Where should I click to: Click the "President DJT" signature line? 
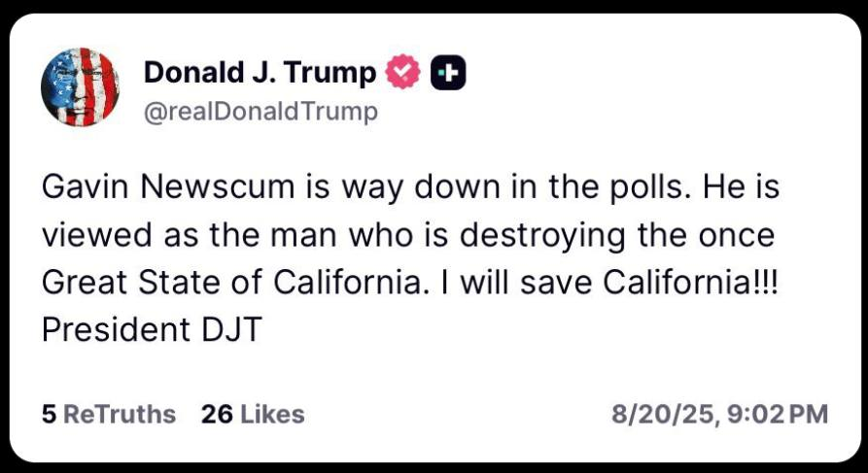tap(153, 330)
